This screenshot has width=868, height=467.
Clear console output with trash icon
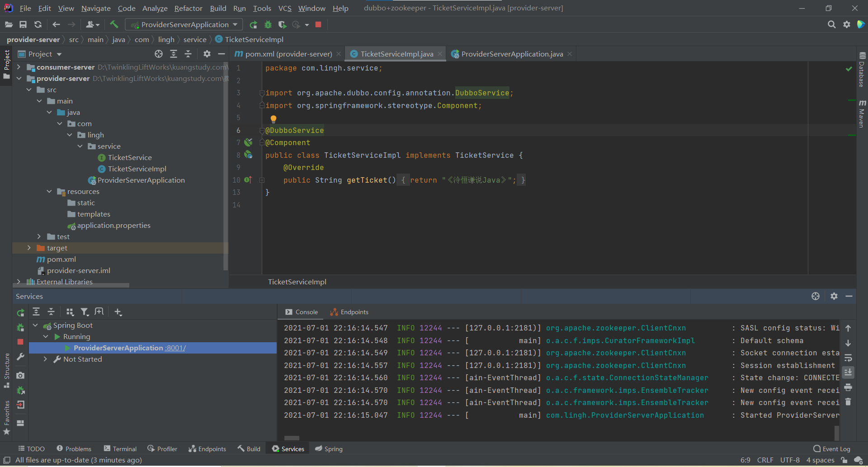point(848,402)
